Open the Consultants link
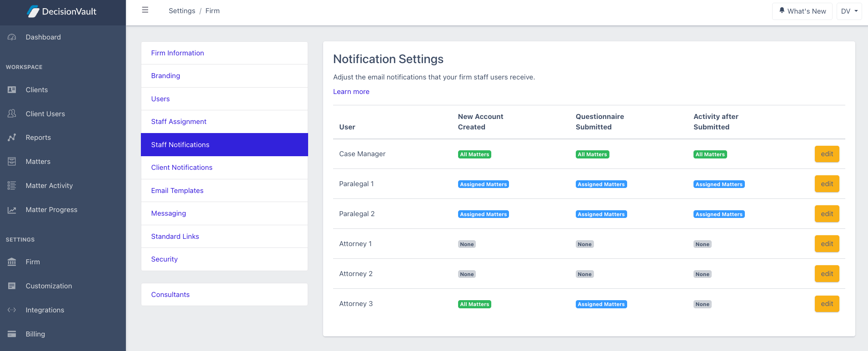This screenshot has height=351, width=868. [170, 295]
